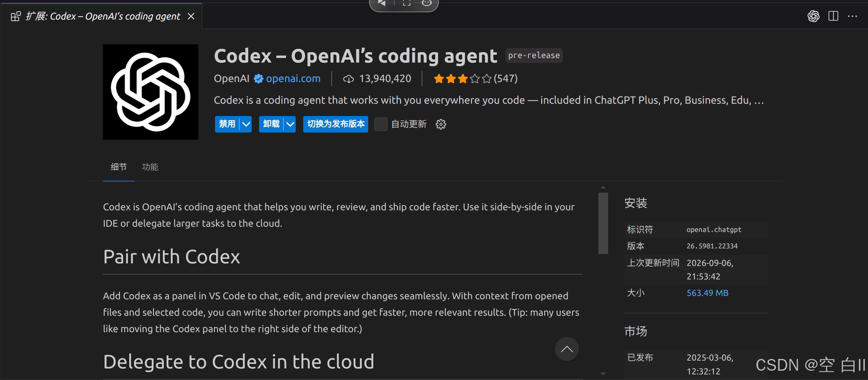Click the scrollbar down arrow

click(603, 374)
